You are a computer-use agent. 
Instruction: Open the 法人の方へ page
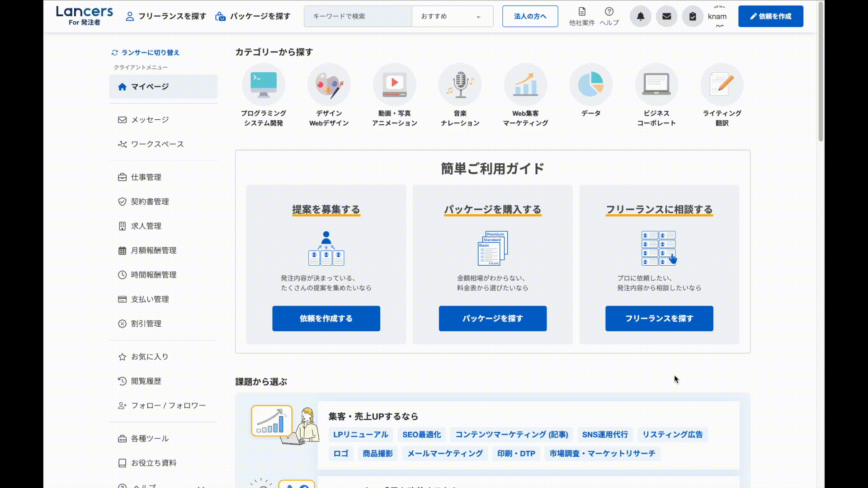point(530,16)
